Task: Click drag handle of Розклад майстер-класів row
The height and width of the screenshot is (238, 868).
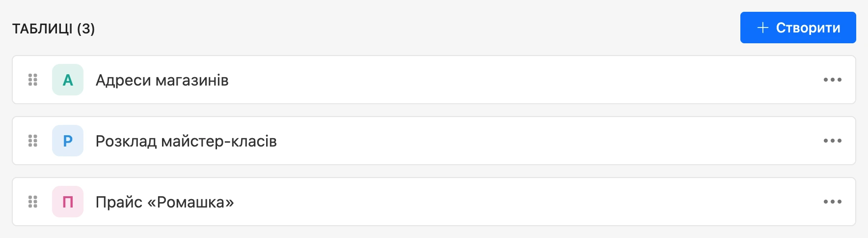Action: coord(33,141)
